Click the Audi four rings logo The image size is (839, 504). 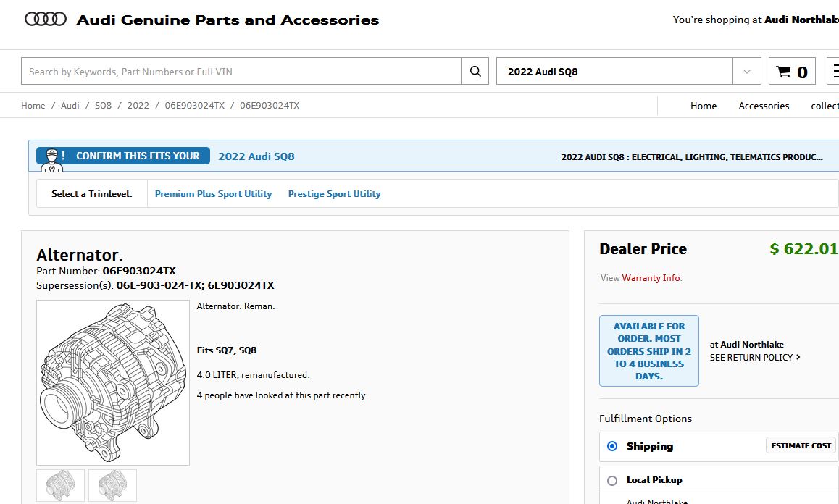pyautogui.click(x=46, y=20)
